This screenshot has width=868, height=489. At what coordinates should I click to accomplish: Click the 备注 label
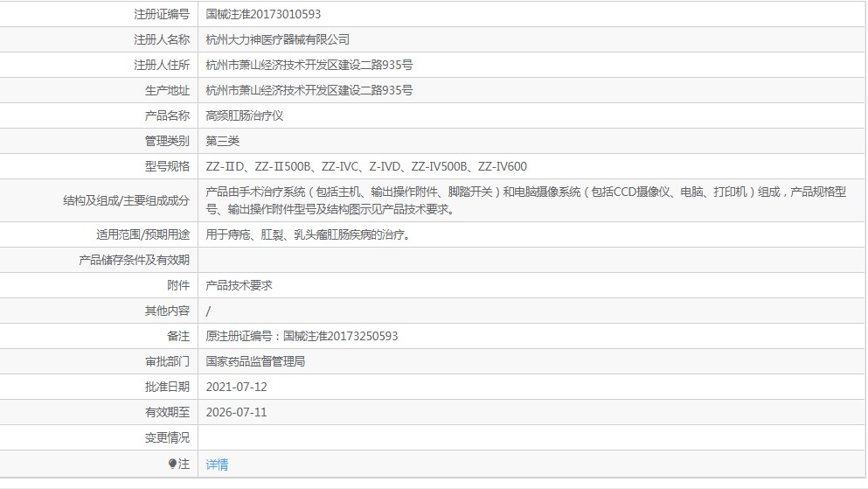tap(178, 336)
